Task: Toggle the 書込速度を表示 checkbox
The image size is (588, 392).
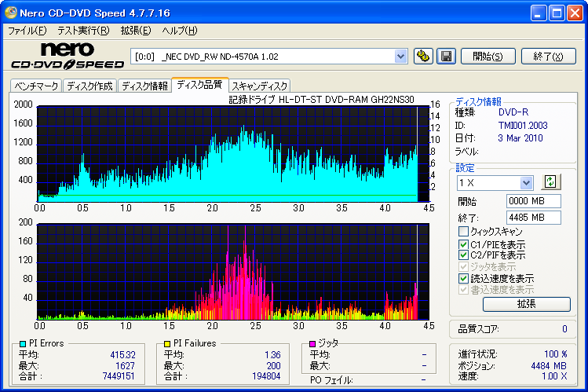Action: 463,290
